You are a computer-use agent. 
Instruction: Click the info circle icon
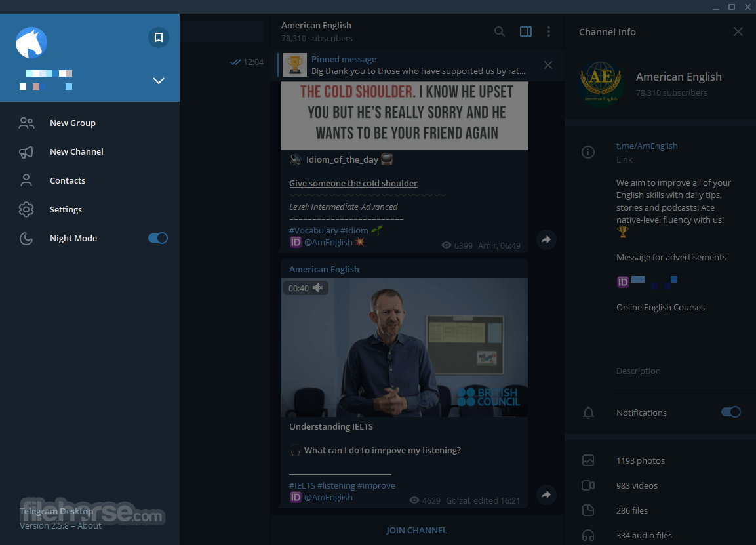588,152
